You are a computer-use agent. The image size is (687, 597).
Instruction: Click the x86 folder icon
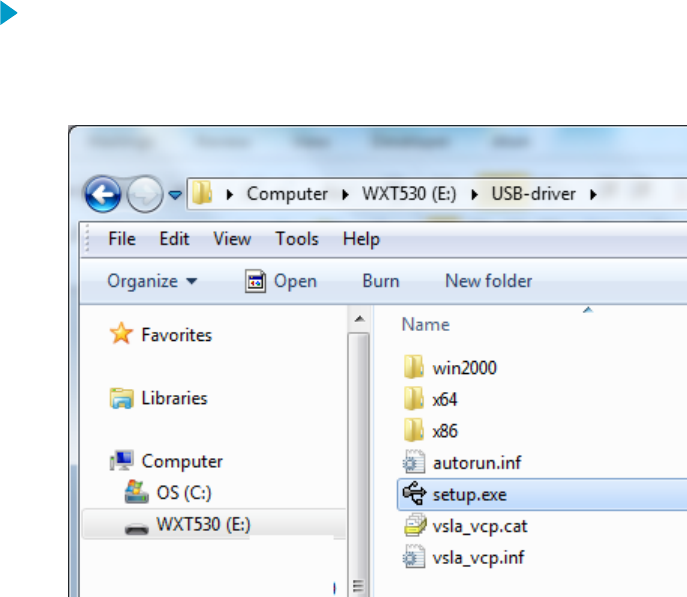point(414,430)
